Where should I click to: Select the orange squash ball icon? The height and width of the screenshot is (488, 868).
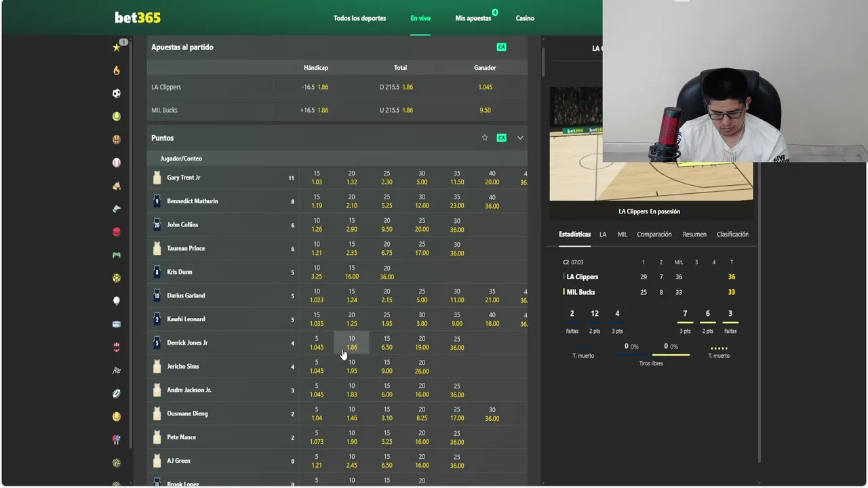click(117, 417)
